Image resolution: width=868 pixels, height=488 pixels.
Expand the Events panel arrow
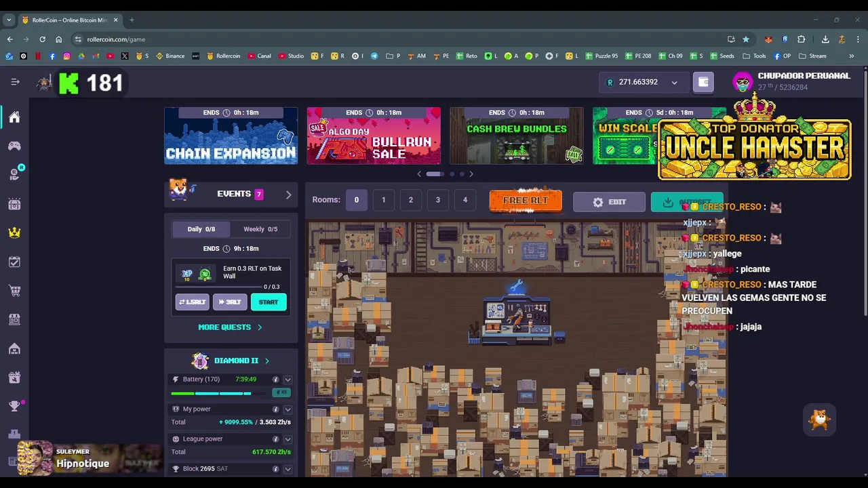click(x=288, y=195)
